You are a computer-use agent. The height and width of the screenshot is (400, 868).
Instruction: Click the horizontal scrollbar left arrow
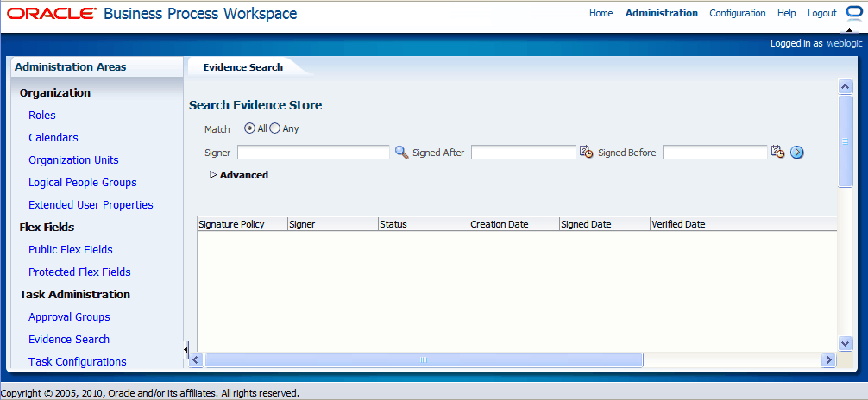tap(195, 360)
